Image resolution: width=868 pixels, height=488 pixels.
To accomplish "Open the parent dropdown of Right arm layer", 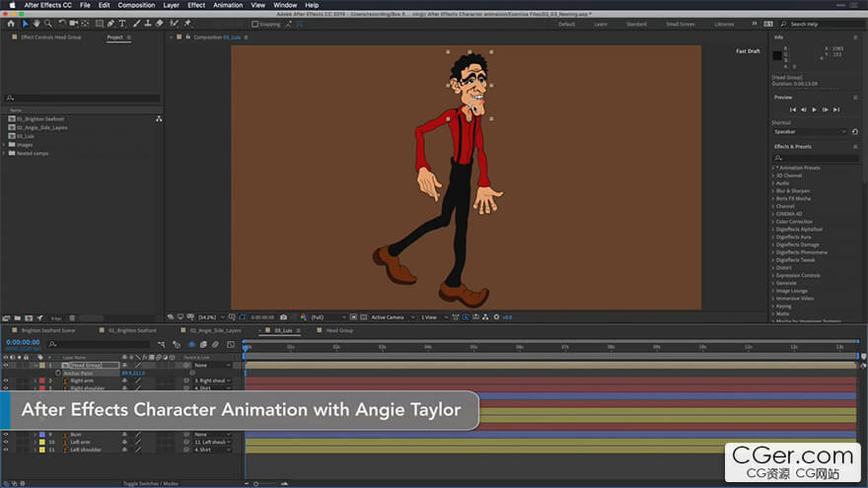I will click(x=212, y=381).
